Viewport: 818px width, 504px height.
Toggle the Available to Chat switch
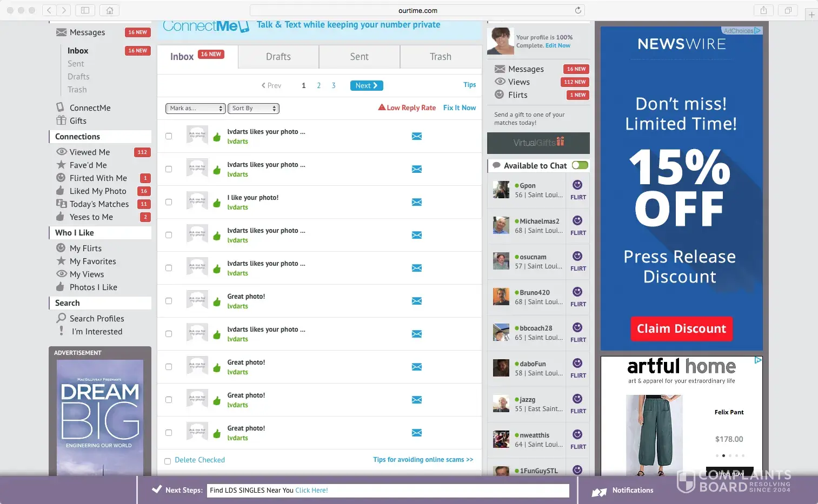coord(580,165)
